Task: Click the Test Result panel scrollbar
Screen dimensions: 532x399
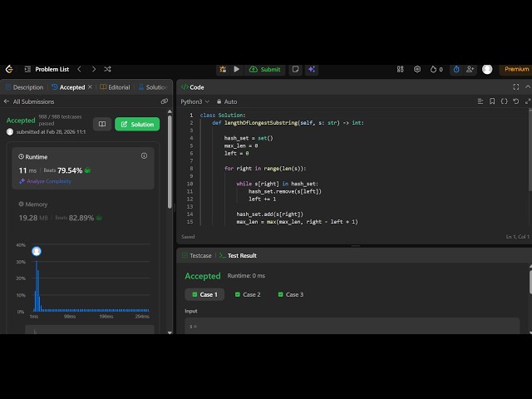Action: pos(530,282)
